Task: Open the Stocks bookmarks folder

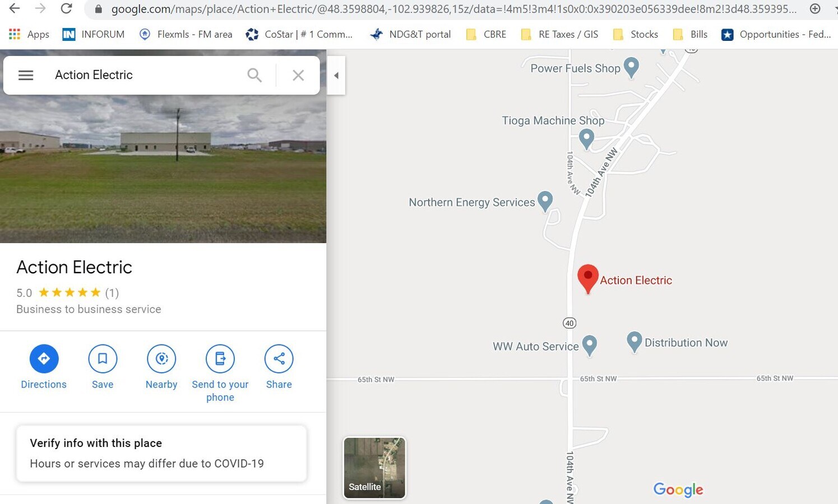Action: [636, 34]
